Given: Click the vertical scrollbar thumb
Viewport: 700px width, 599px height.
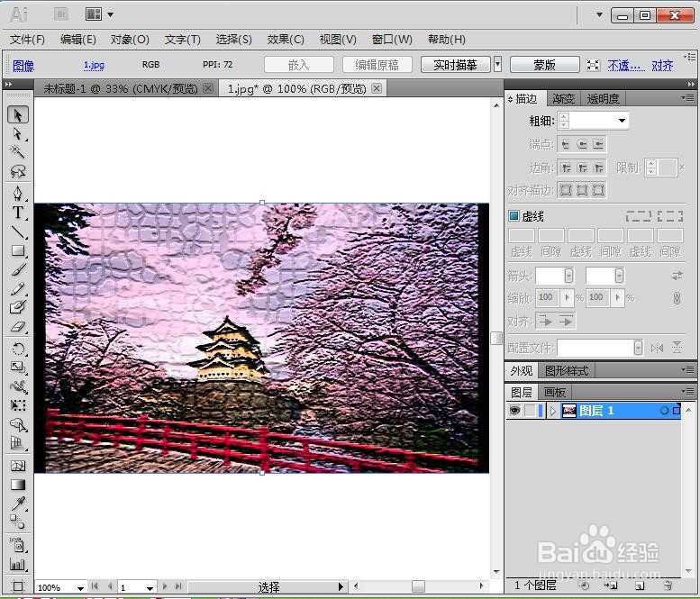Looking at the screenshot, I should click(496, 338).
